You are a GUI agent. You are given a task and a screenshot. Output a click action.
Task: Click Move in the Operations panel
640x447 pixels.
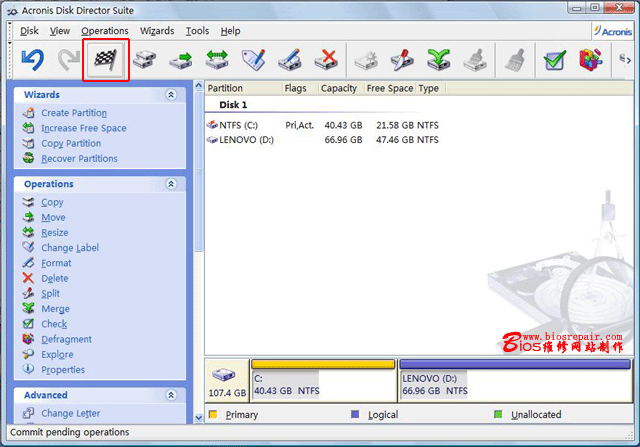(x=53, y=218)
